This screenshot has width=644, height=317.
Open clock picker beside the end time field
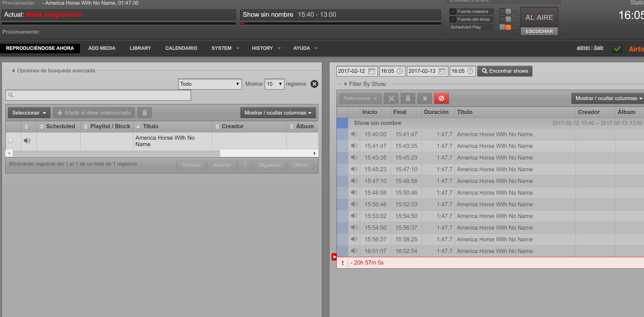click(470, 71)
